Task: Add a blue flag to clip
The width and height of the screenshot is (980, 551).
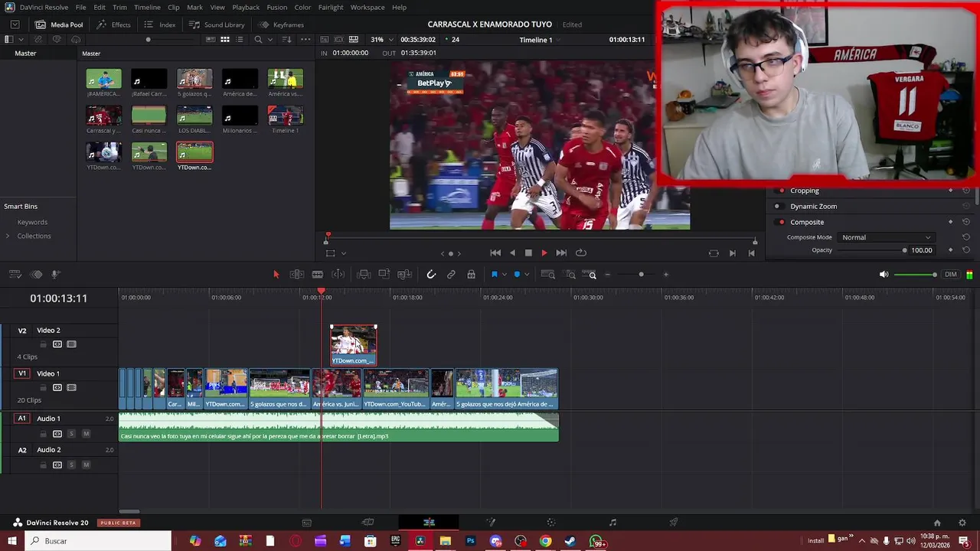Action: pyautogui.click(x=495, y=275)
